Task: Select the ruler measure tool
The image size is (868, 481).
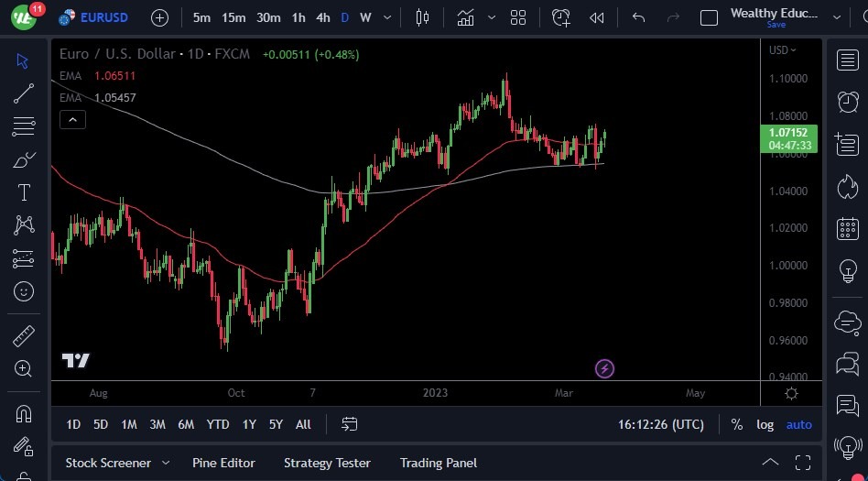Action: [24, 336]
